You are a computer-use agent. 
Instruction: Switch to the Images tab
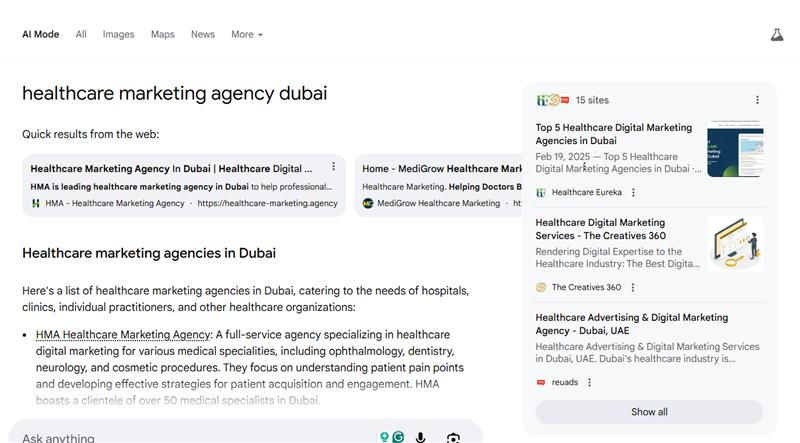[118, 34]
